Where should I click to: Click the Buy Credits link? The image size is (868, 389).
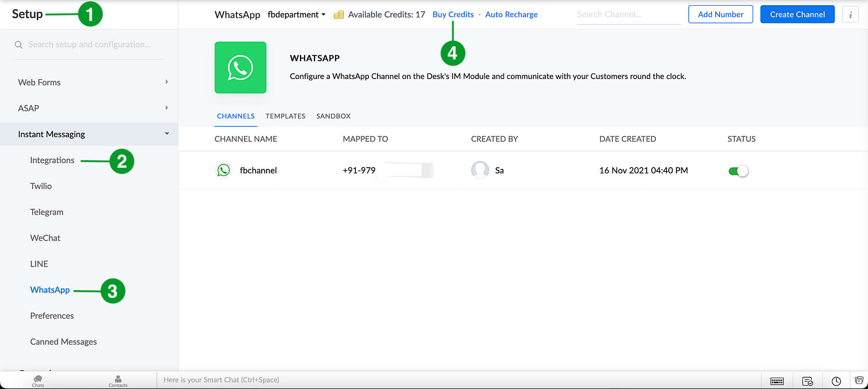point(453,15)
